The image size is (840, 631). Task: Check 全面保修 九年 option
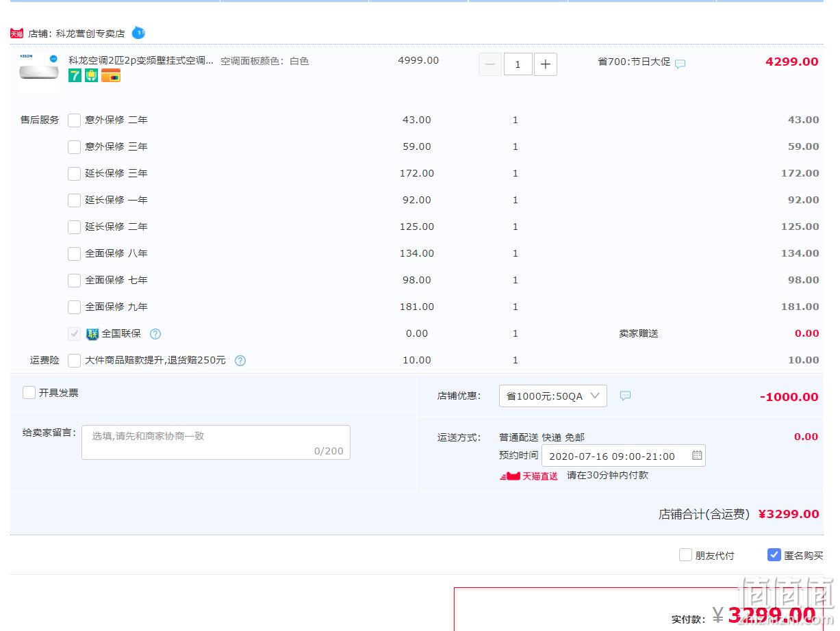tap(74, 307)
